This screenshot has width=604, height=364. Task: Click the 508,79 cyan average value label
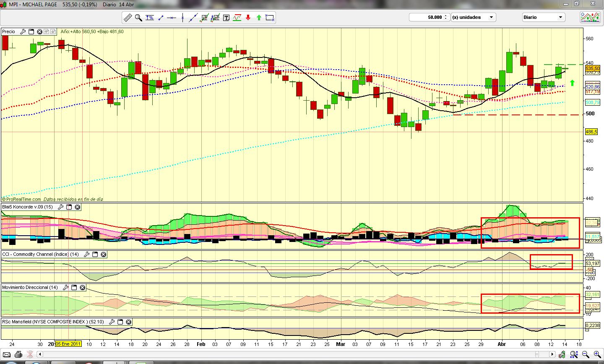tap(592, 102)
